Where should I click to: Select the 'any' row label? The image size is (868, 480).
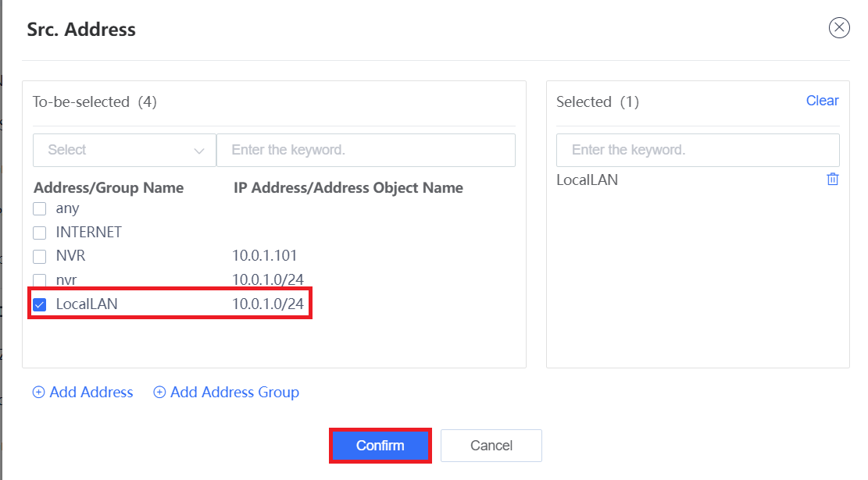coord(67,209)
